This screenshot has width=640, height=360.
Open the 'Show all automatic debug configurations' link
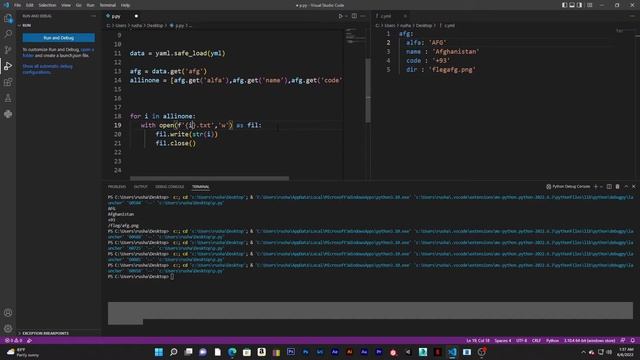[x=47, y=69]
